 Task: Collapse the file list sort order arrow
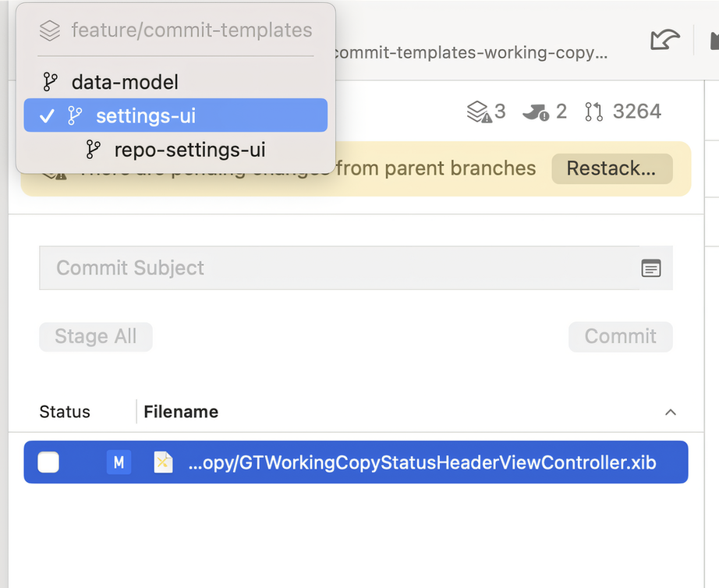(671, 412)
